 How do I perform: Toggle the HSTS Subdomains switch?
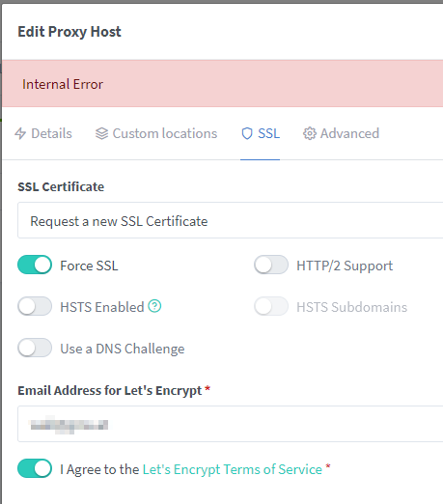tap(271, 306)
